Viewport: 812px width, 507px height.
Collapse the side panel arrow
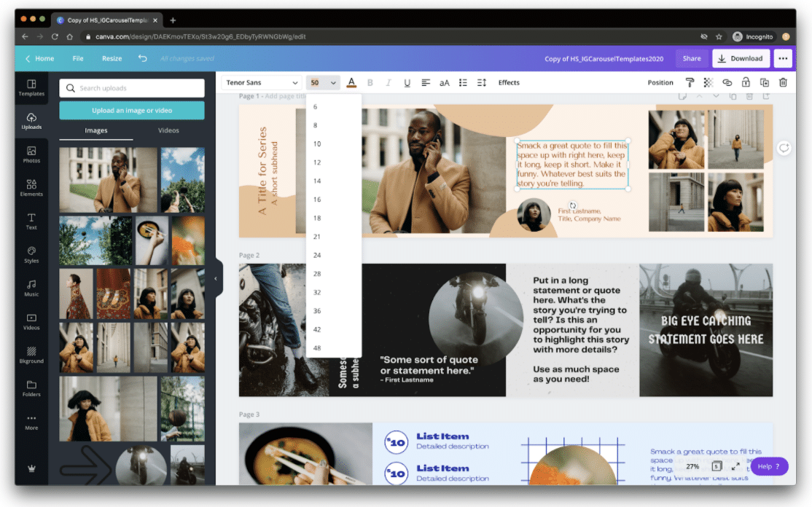coord(216,278)
